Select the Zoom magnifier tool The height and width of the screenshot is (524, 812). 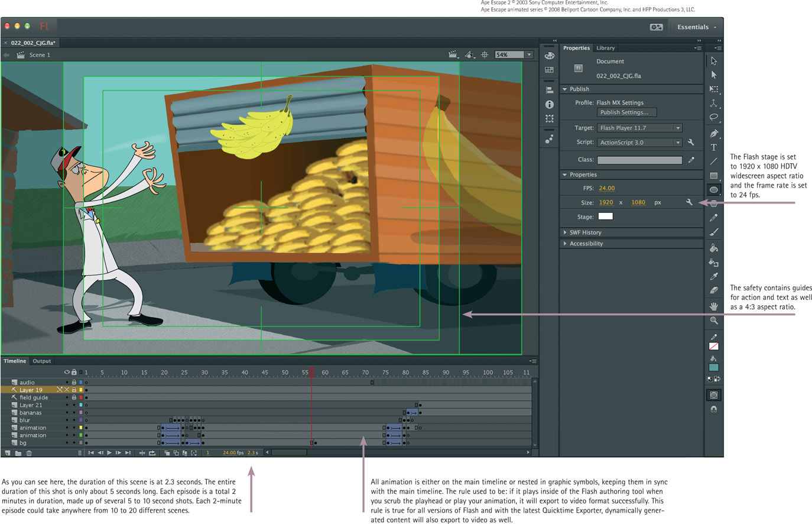coord(714,320)
